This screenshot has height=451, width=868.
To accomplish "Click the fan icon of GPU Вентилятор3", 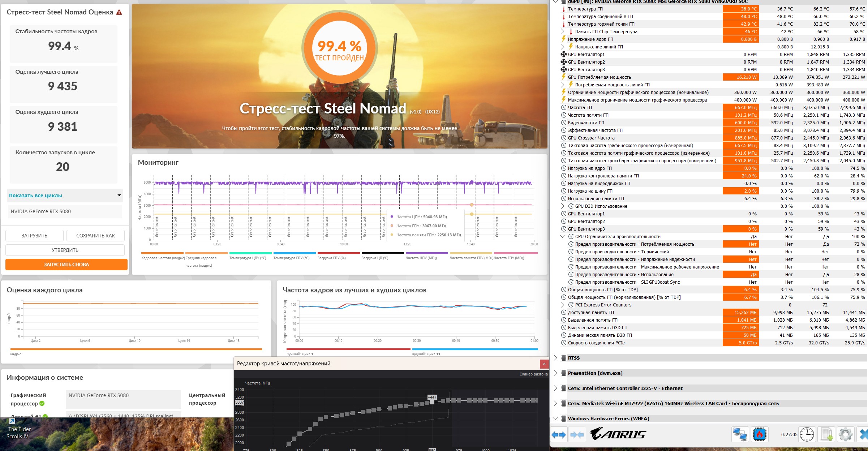I will [x=563, y=70].
